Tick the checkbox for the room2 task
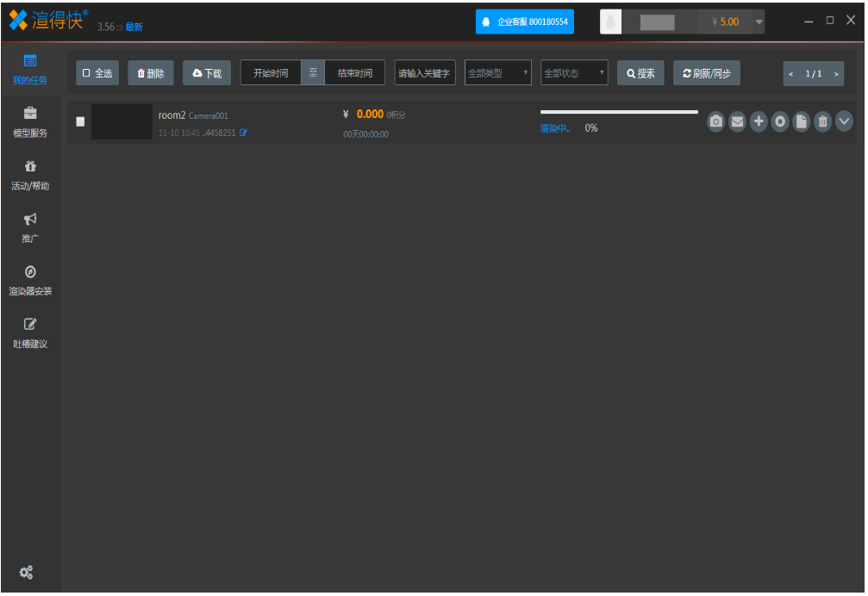 [x=80, y=121]
